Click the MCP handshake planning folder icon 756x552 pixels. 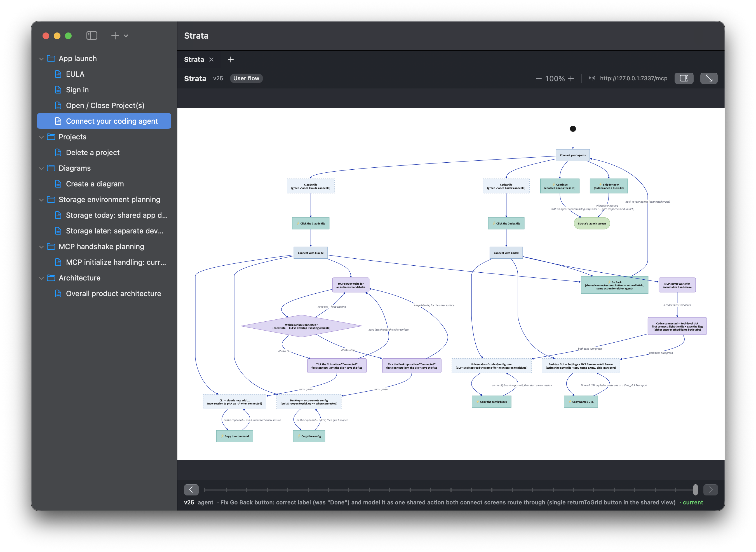pos(51,247)
